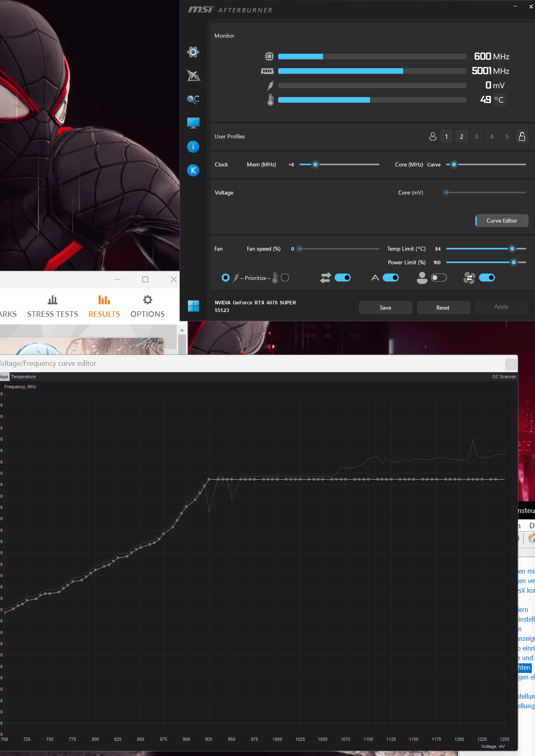Click the Core (mV) voltage slider

(486, 193)
